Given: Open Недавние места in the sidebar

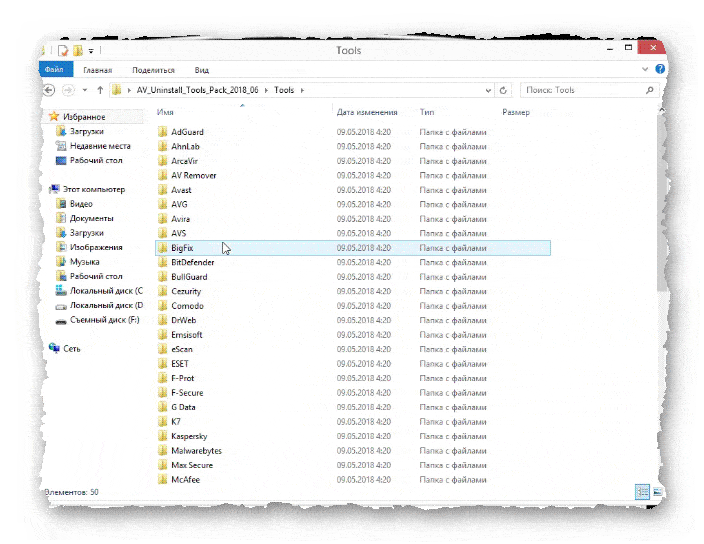Looking at the screenshot, I should (100, 146).
